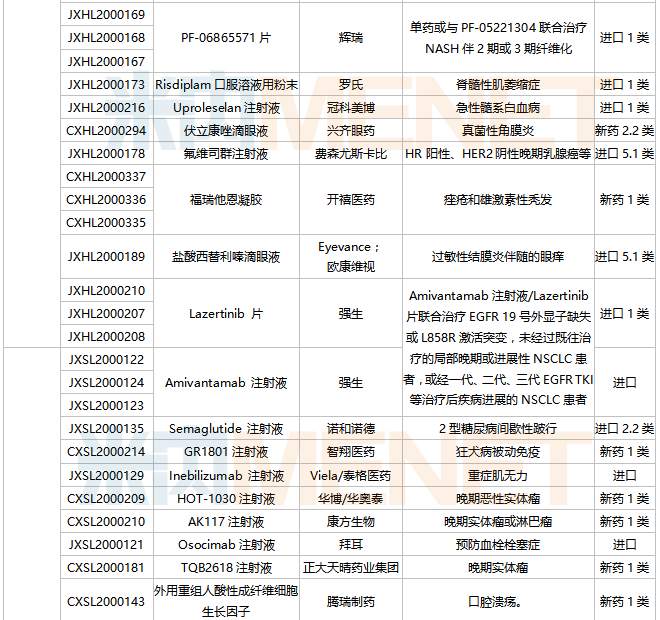This screenshot has height=620, width=660.
Task: Click 伏立康唑滴眼液 drug name
Action: [226, 131]
